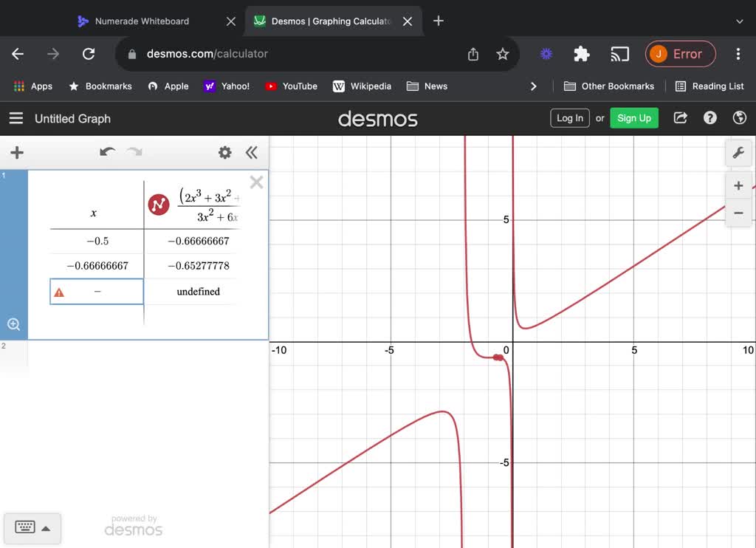The image size is (756, 548).
Task: Open graph settings with the gear icon
Action: (224, 153)
